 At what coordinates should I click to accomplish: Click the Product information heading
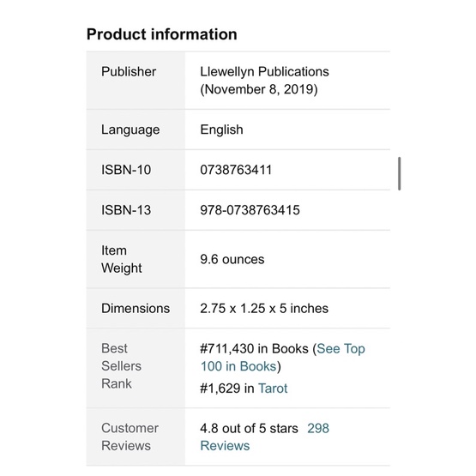click(162, 34)
